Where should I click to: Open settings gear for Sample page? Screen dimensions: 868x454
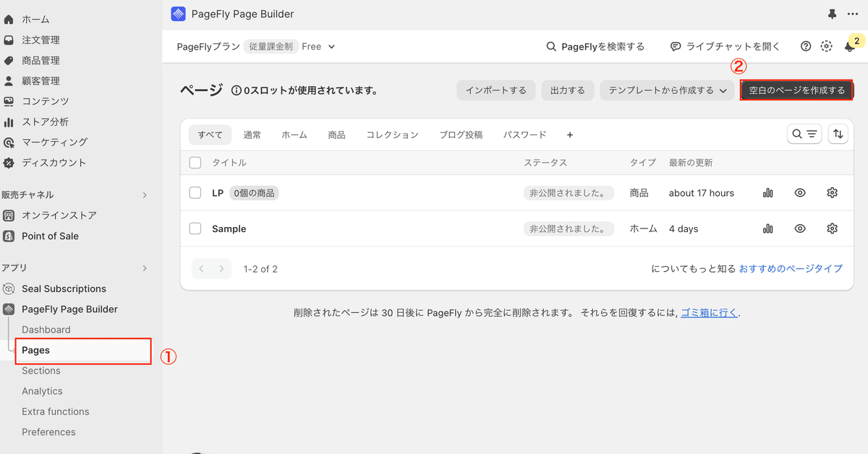coord(832,228)
